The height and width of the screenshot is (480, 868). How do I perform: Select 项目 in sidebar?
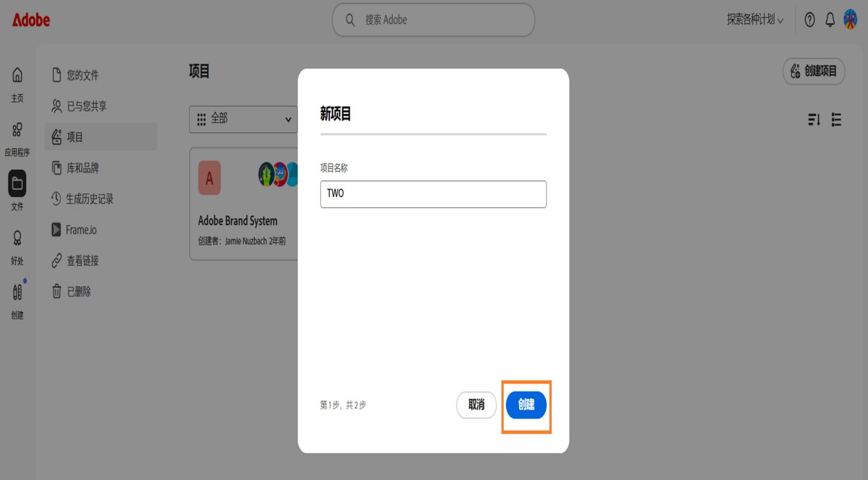point(101,137)
